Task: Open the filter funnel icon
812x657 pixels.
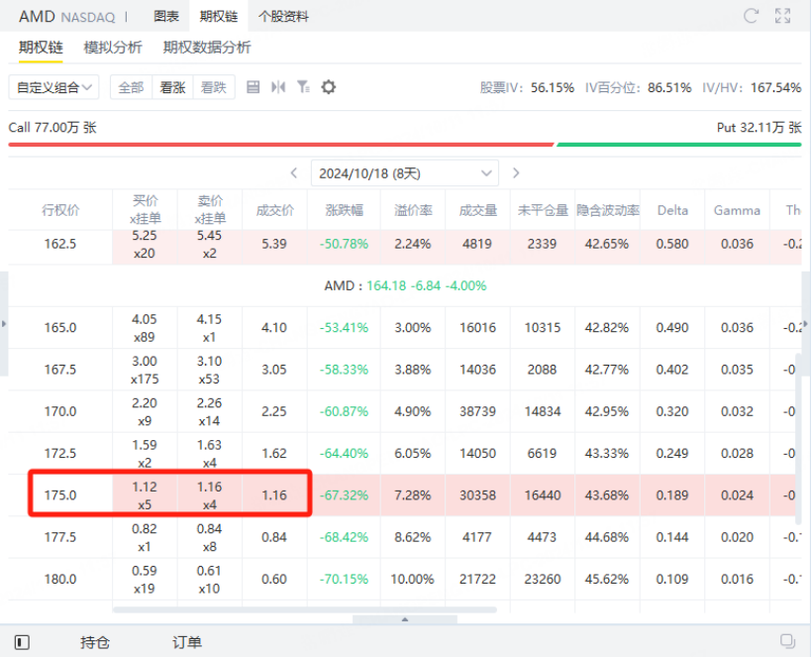Action: [303, 87]
